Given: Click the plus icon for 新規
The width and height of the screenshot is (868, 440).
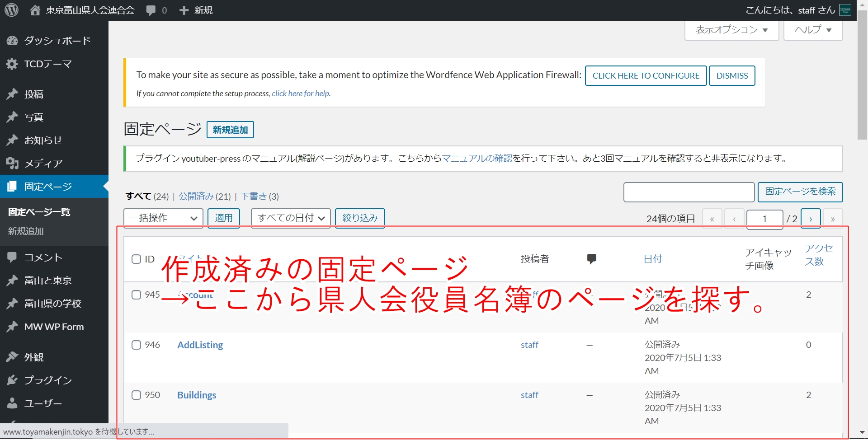Looking at the screenshot, I should 184,10.
